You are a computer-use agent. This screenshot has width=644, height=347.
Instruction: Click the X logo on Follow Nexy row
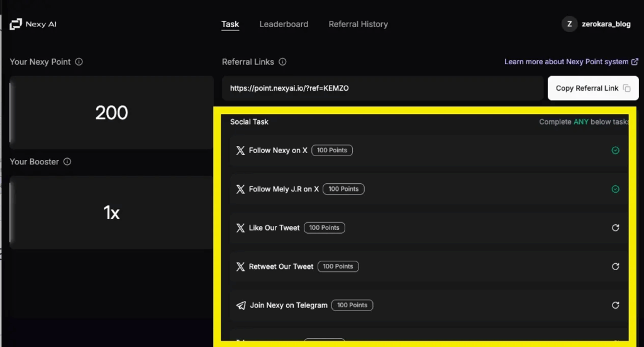tap(240, 151)
